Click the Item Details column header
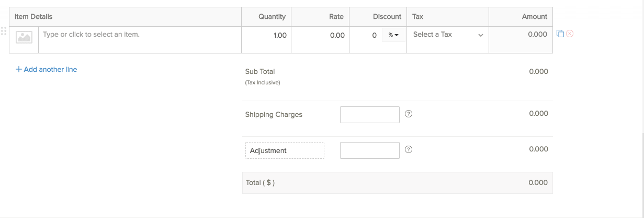Viewport: 644px width, 218px height. [33, 17]
